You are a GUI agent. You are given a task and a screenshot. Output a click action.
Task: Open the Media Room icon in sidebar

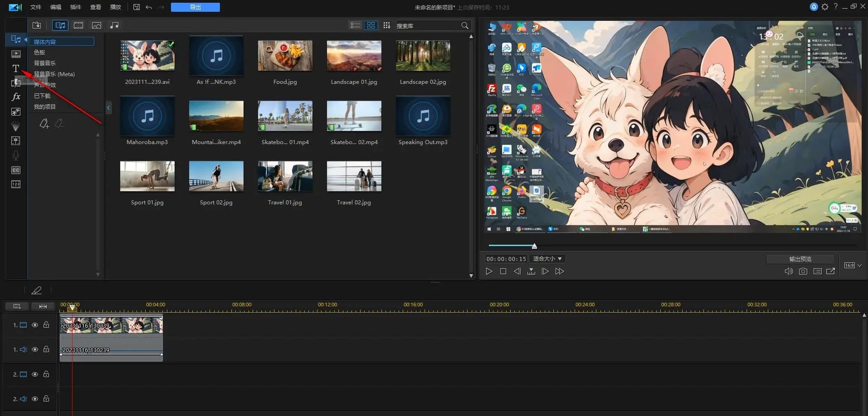16,39
